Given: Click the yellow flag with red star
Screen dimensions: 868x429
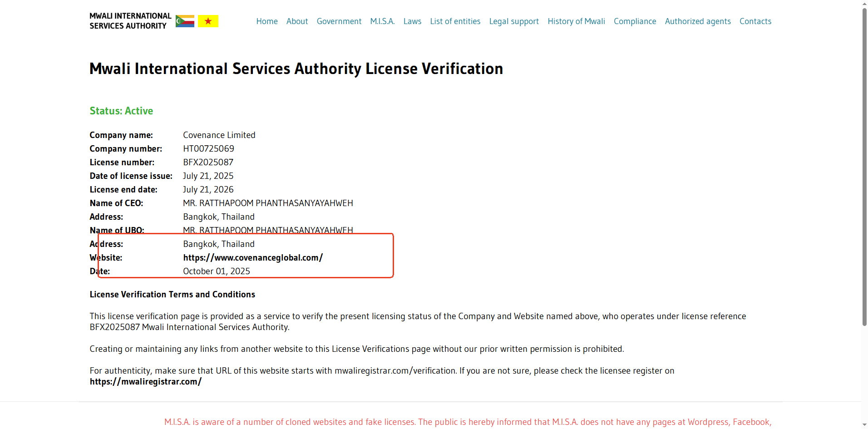Looking at the screenshot, I should click(x=208, y=21).
